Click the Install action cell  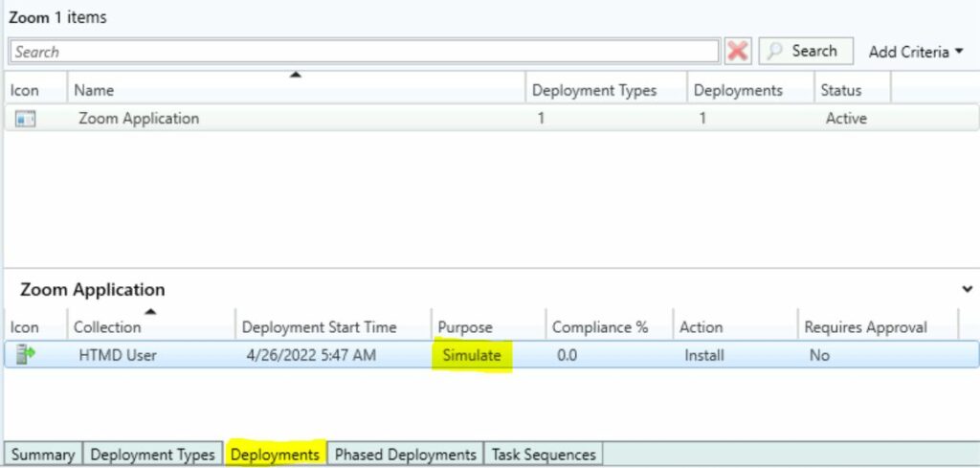pyautogui.click(x=704, y=355)
